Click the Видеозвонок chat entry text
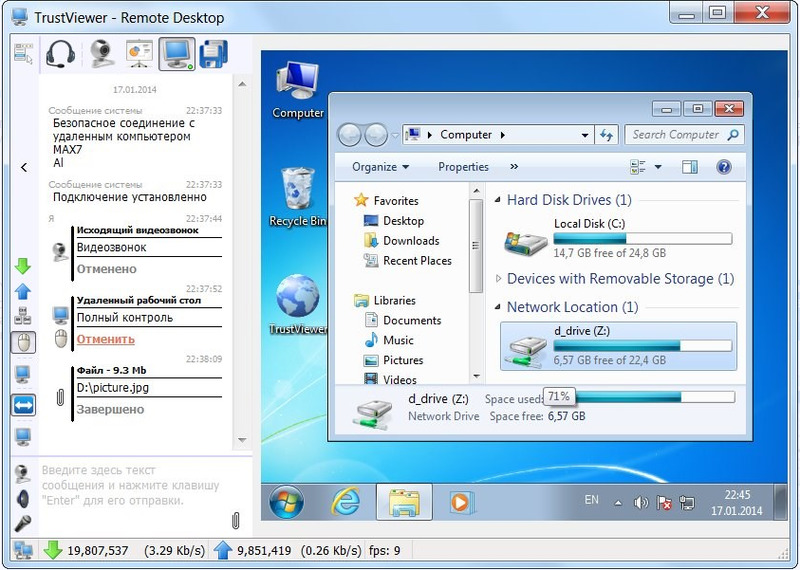This screenshot has height=570, width=800. click(x=111, y=247)
